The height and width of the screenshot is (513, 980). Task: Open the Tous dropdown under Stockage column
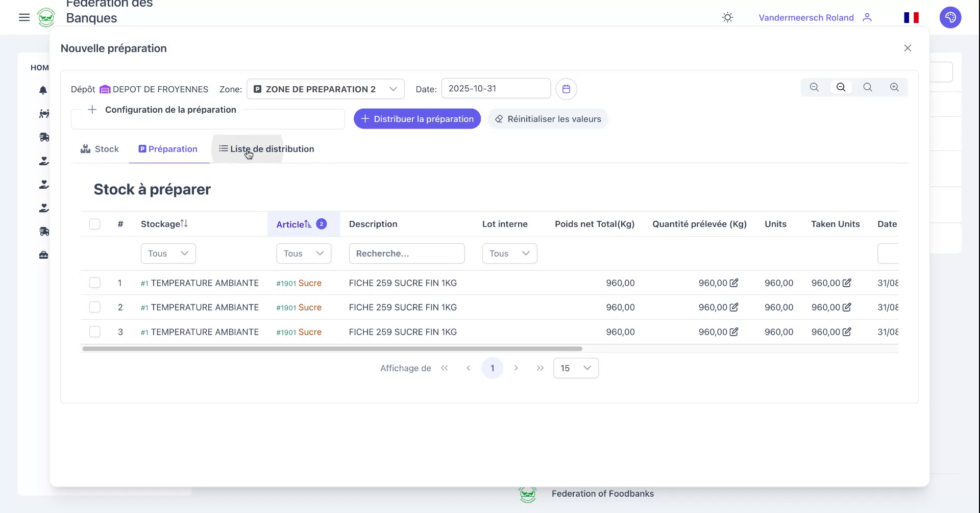(168, 253)
